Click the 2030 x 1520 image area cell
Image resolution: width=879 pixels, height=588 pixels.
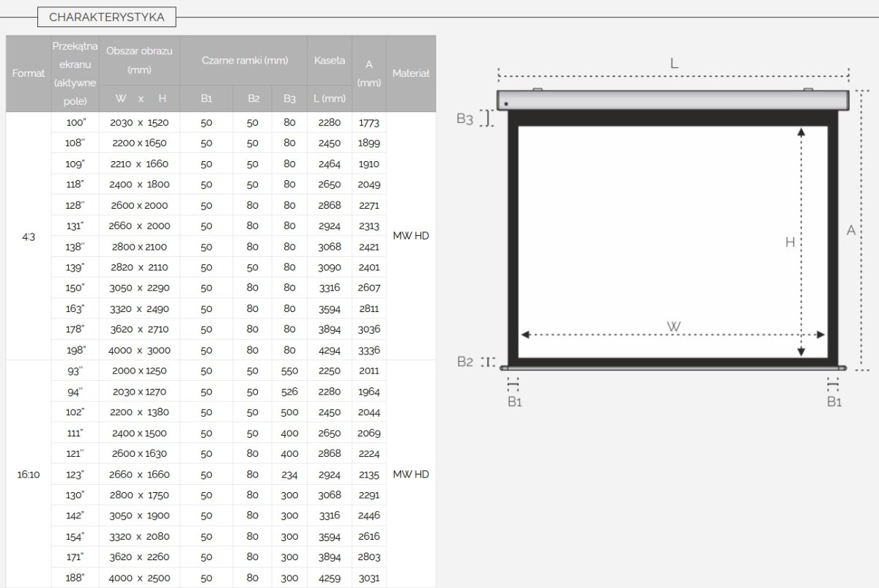coord(139,123)
